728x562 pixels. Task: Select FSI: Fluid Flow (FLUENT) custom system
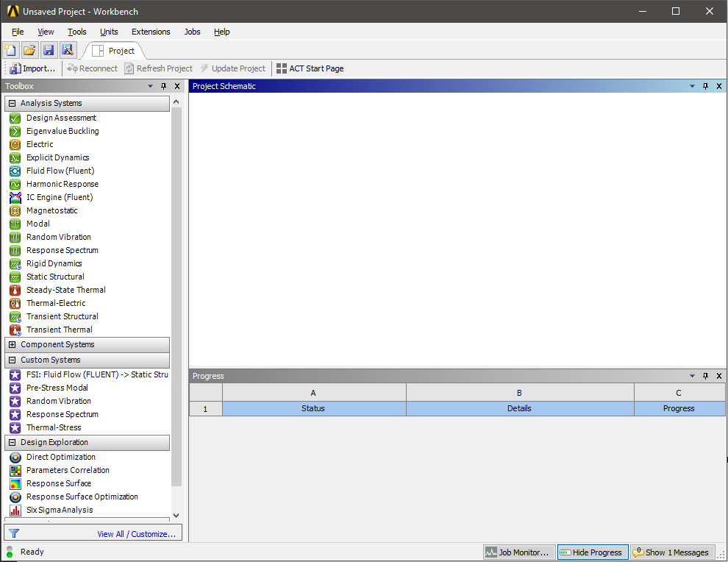tap(89, 374)
